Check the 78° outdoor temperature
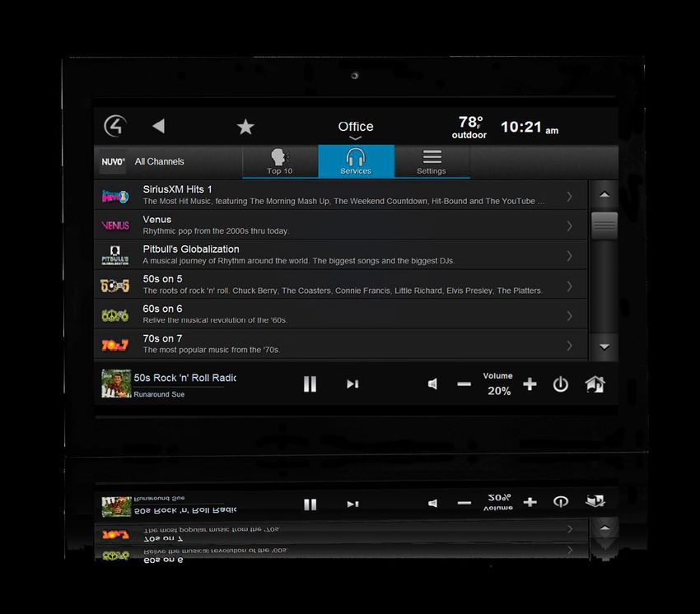The height and width of the screenshot is (614, 700). (469, 128)
